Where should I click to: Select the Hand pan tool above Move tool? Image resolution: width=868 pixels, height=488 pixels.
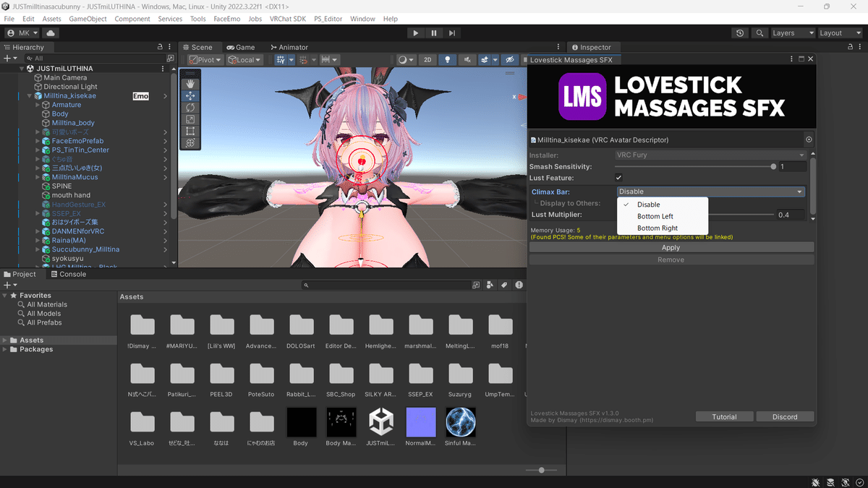click(190, 82)
